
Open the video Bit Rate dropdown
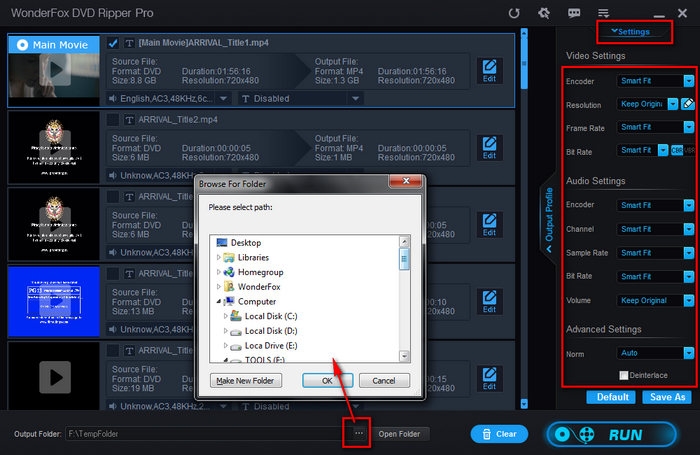663,150
